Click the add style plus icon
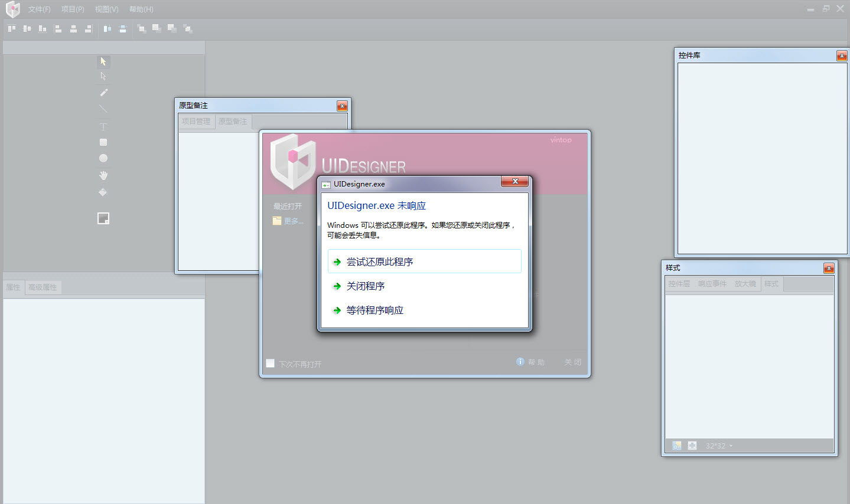The width and height of the screenshot is (850, 504). (692, 446)
